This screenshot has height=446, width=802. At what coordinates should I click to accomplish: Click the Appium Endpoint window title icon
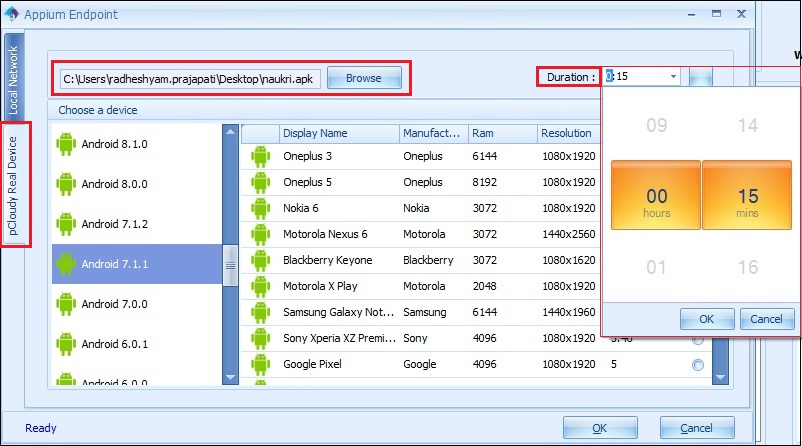[x=11, y=14]
